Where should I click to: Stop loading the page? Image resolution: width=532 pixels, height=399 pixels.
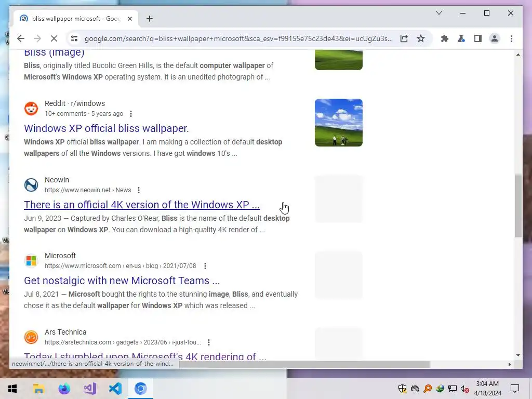click(x=54, y=38)
